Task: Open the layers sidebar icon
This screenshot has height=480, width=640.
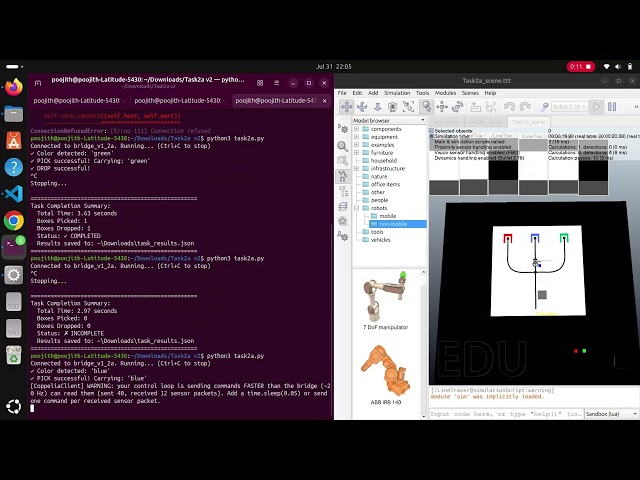Action: click(343, 206)
